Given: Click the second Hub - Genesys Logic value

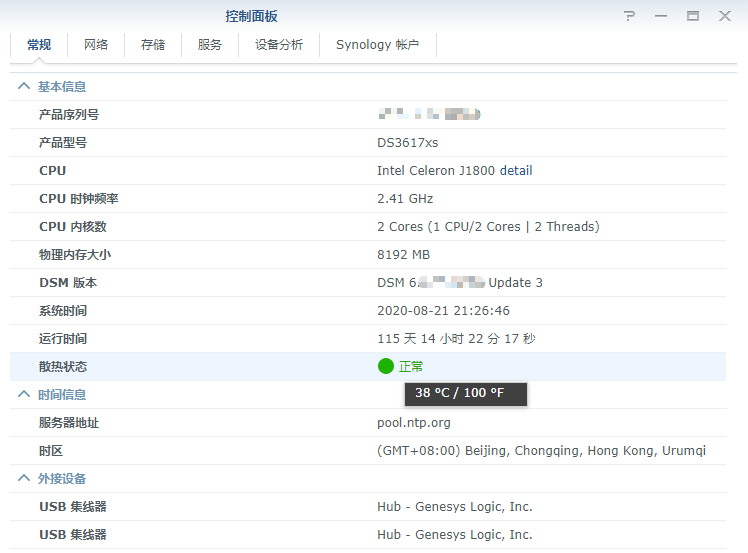Looking at the screenshot, I should (455, 535).
